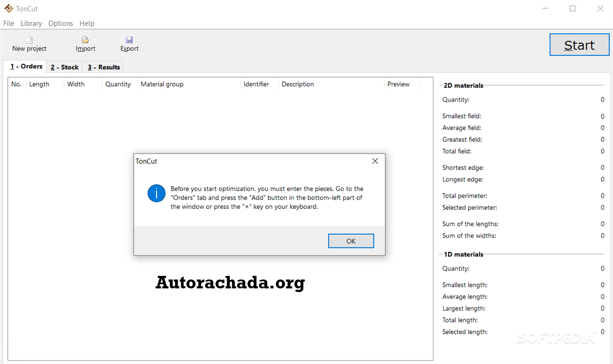The width and height of the screenshot is (613, 364).
Task: Click the Export floppy disk icon
Action: 129,40
